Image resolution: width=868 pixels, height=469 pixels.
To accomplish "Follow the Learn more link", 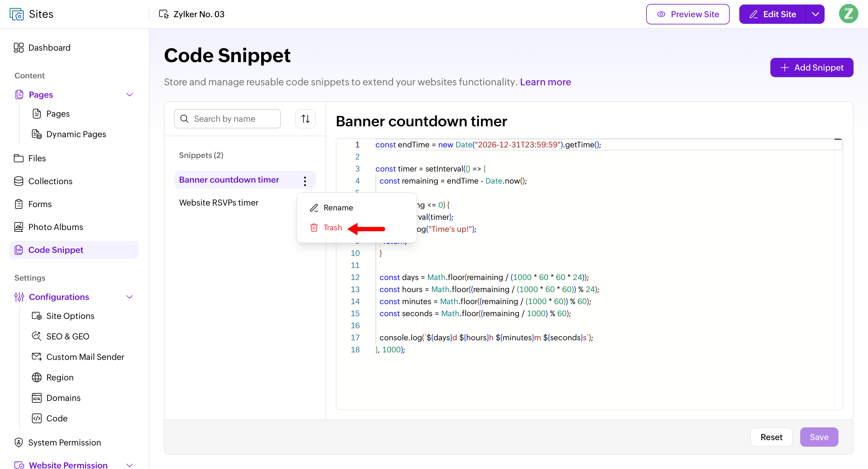I will (x=545, y=82).
